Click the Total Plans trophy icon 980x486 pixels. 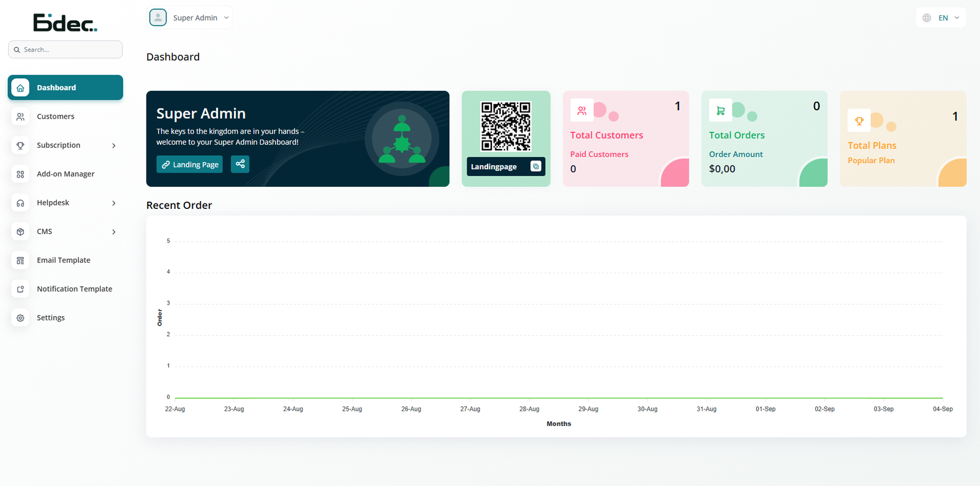tap(859, 121)
